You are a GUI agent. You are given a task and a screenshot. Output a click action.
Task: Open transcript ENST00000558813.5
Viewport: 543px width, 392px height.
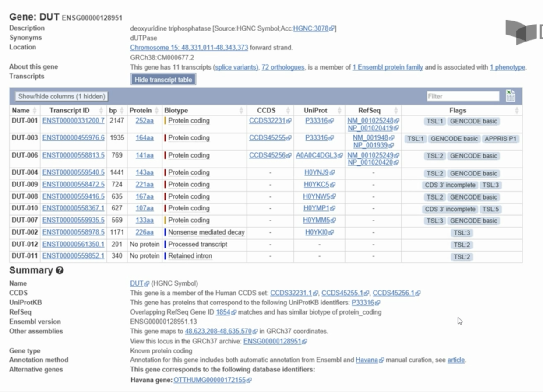pos(74,155)
